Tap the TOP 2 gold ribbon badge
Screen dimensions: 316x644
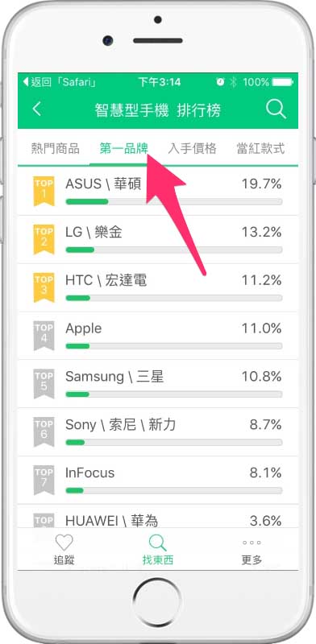tap(44, 239)
